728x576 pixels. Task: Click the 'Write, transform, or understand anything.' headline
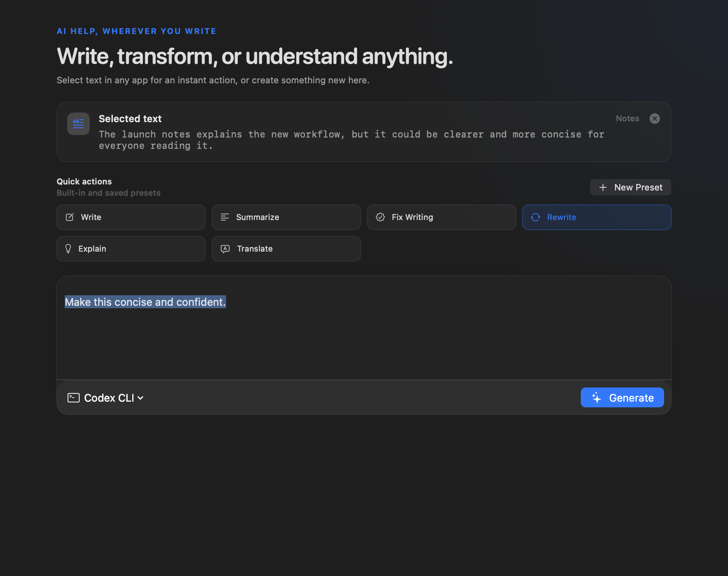click(255, 56)
